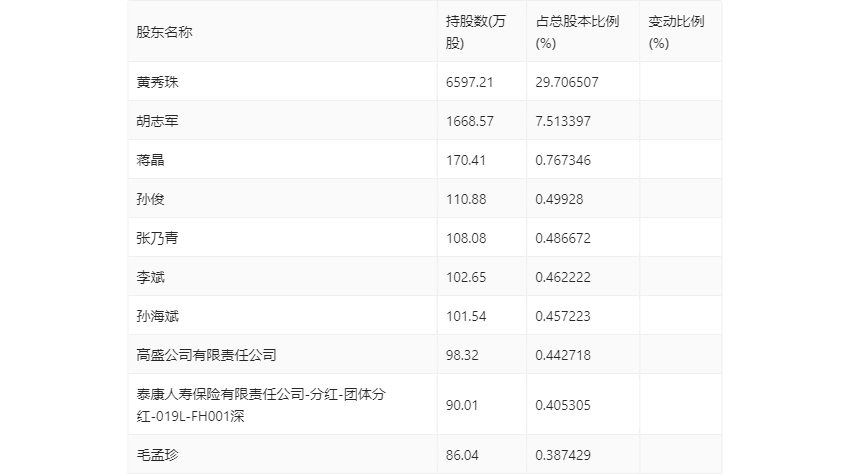Select shareholder name 孙海斌
The width and height of the screenshot is (850, 474).
(x=157, y=316)
